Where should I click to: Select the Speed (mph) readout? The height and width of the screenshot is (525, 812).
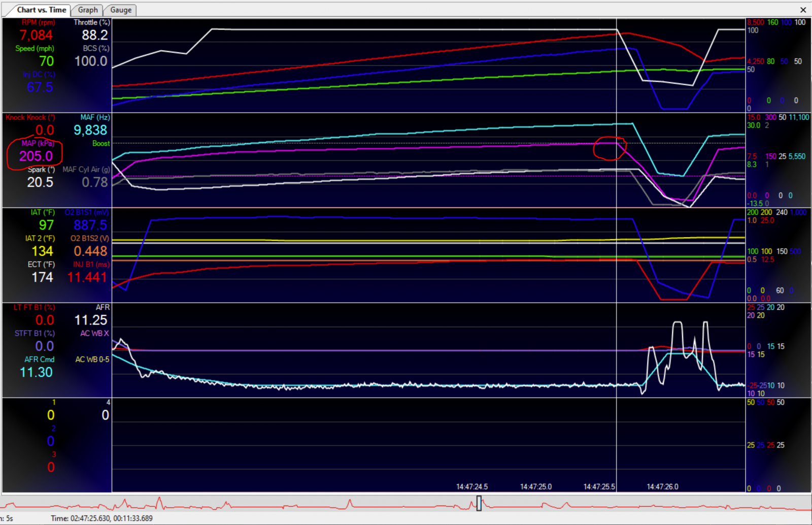pyautogui.click(x=46, y=61)
